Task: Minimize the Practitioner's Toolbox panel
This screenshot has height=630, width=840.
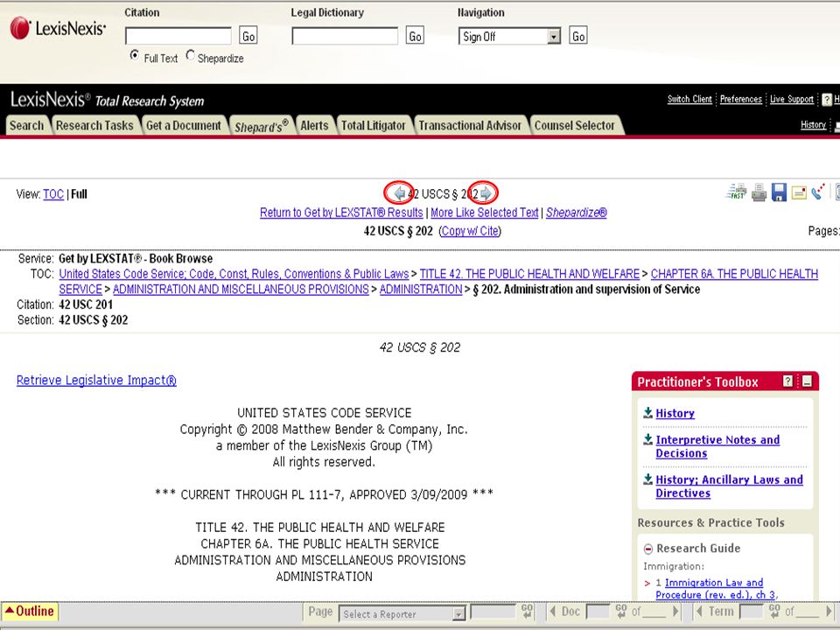Action: click(808, 381)
